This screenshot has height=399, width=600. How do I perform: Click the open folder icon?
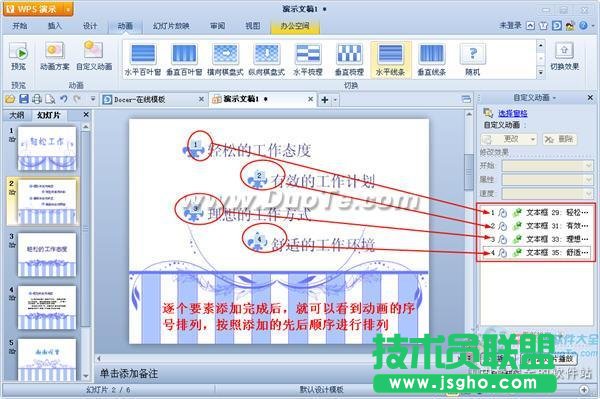point(10,99)
